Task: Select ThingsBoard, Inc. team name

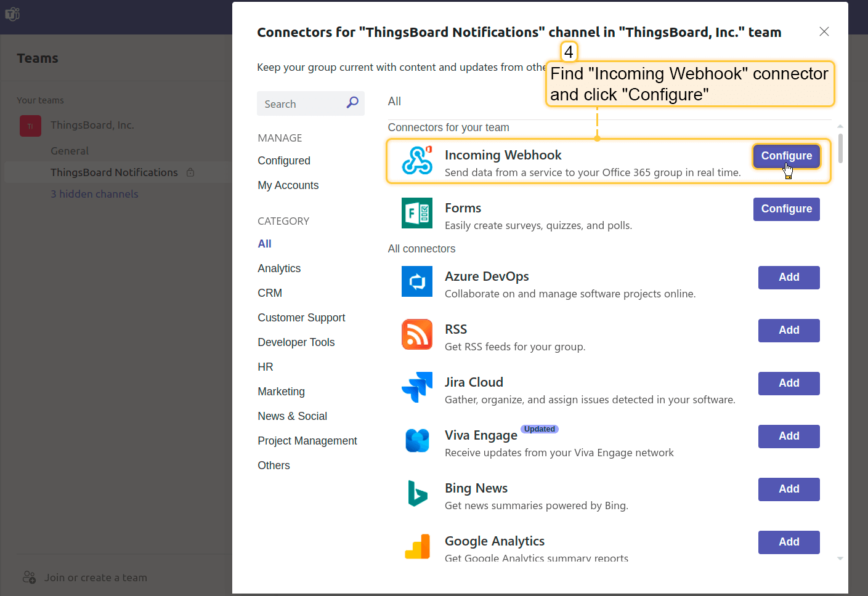Action: pyautogui.click(x=92, y=125)
